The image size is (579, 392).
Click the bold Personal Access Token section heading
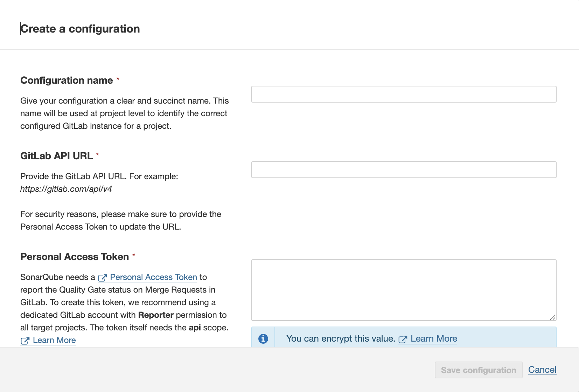[x=75, y=257]
